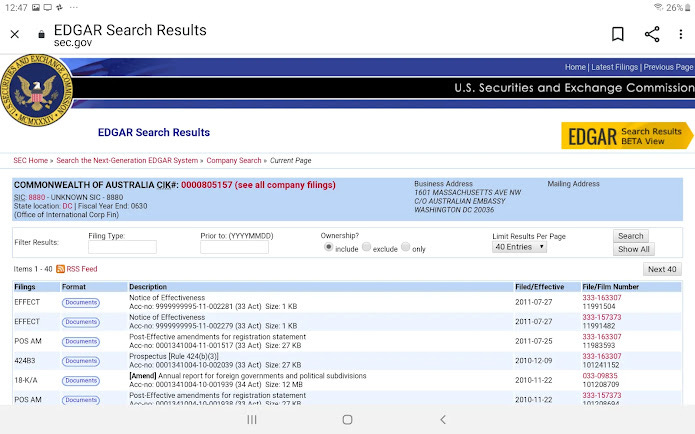695x434 pixels.
Task: Open the share icon
Action: pos(652,34)
